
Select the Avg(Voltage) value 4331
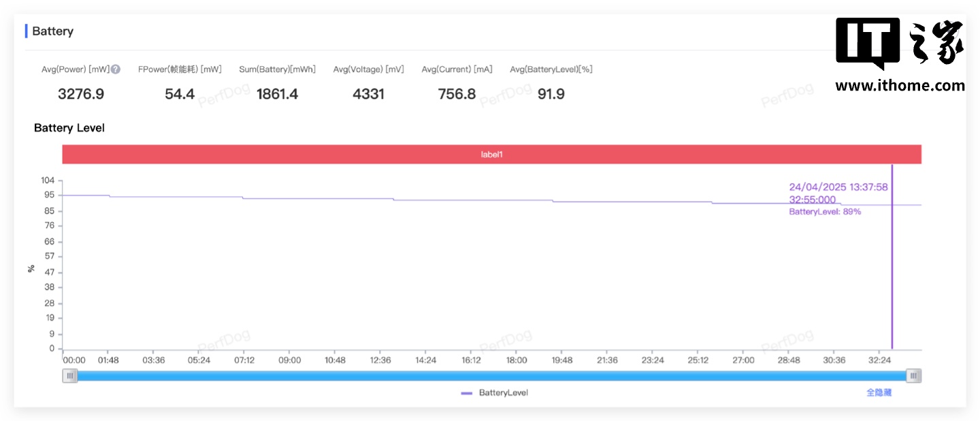(368, 94)
